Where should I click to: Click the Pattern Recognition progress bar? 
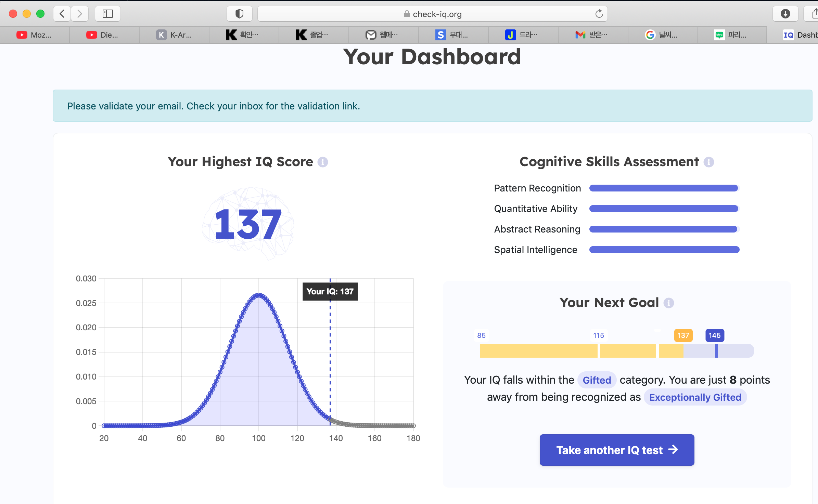pyautogui.click(x=664, y=188)
